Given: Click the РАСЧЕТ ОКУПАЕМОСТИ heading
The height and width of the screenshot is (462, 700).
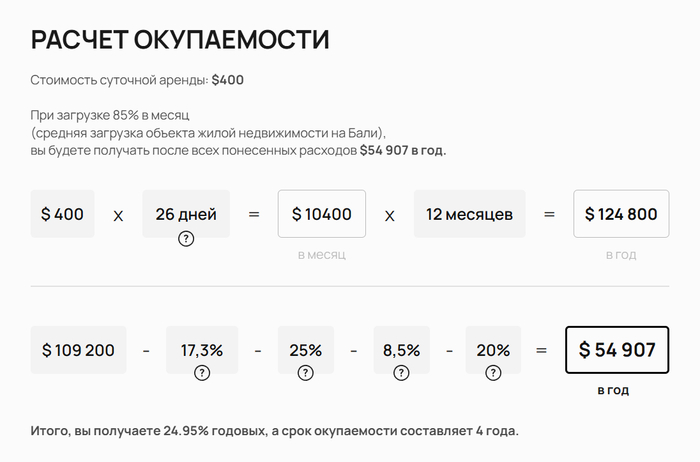Looking at the screenshot, I should tap(180, 40).
